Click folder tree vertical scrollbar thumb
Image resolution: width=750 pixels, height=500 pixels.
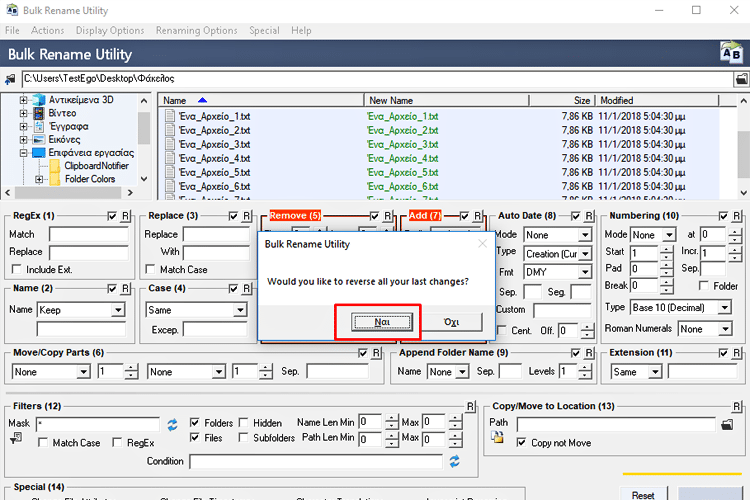(144, 128)
